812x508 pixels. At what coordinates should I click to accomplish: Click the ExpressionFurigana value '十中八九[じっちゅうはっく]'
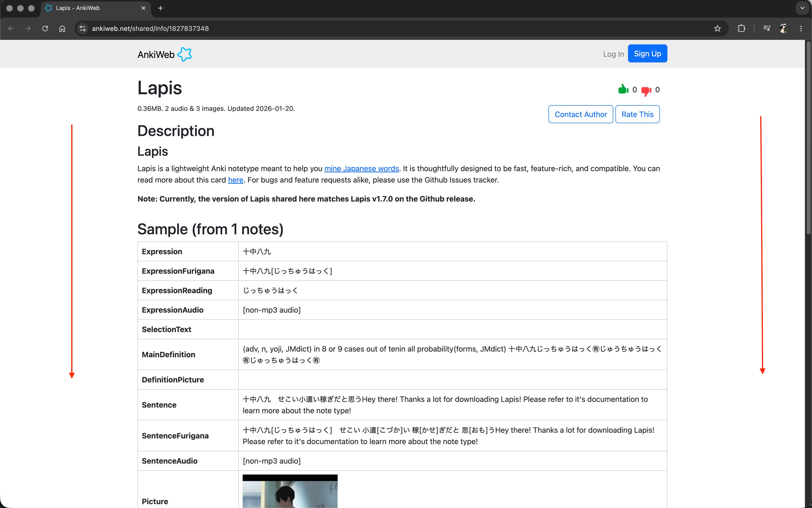pos(287,271)
